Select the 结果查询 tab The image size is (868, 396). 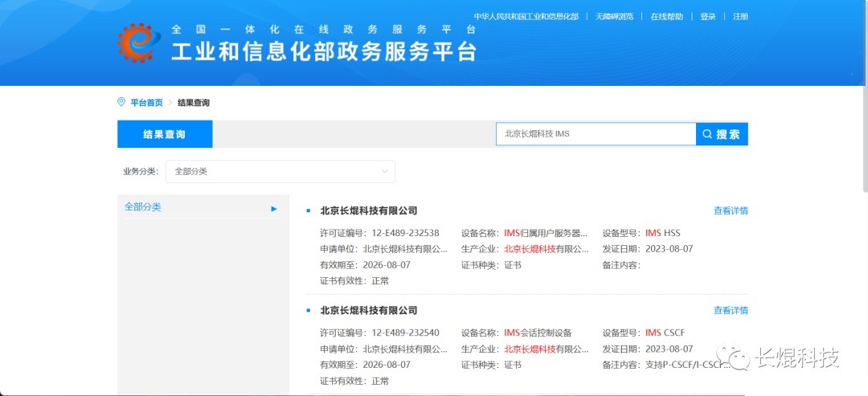(x=165, y=134)
